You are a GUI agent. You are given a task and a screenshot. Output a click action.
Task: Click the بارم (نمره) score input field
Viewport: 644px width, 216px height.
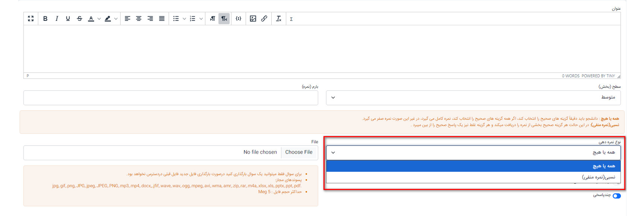coord(171,98)
